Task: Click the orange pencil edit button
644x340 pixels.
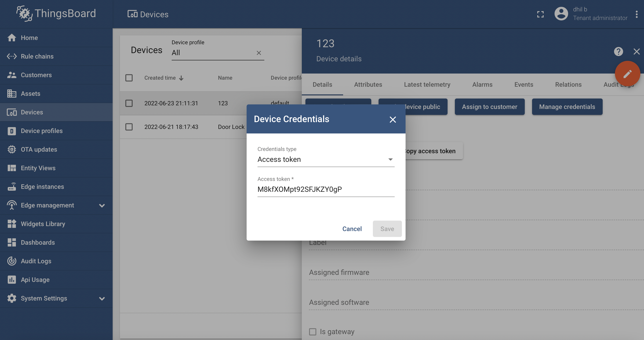Action: pyautogui.click(x=627, y=74)
